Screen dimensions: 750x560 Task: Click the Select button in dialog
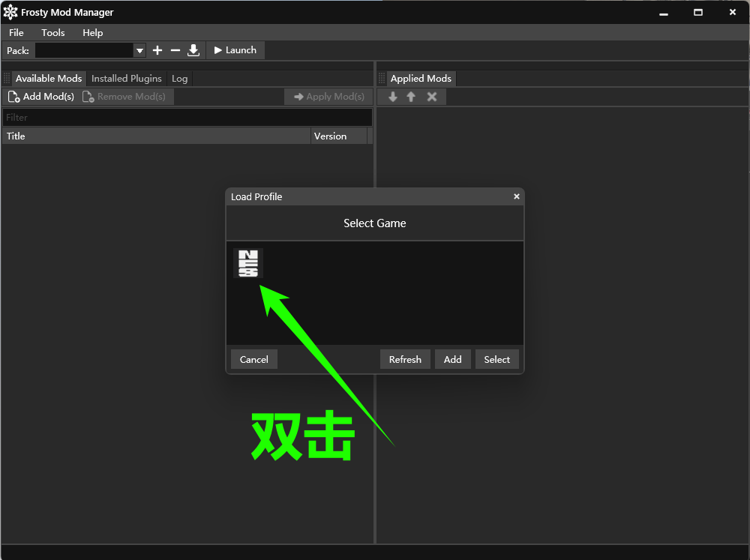[x=497, y=360]
